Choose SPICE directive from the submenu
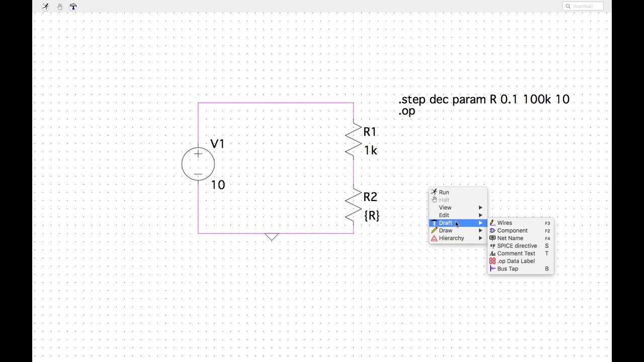Image resolution: width=644 pixels, height=362 pixels. (x=520, y=246)
